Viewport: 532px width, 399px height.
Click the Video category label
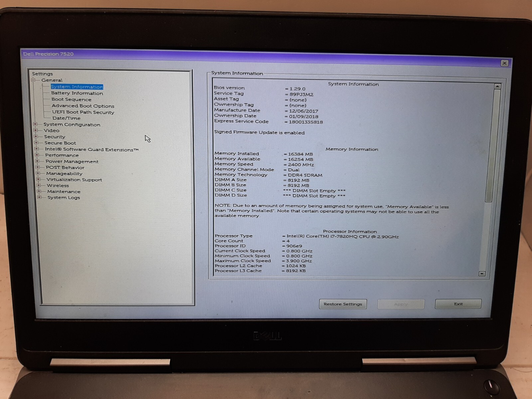pyautogui.click(x=52, y=130)
